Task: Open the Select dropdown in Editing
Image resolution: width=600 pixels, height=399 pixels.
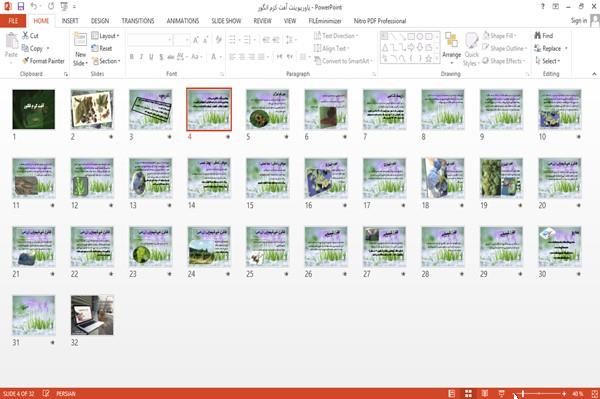Action: coord(548,61)
